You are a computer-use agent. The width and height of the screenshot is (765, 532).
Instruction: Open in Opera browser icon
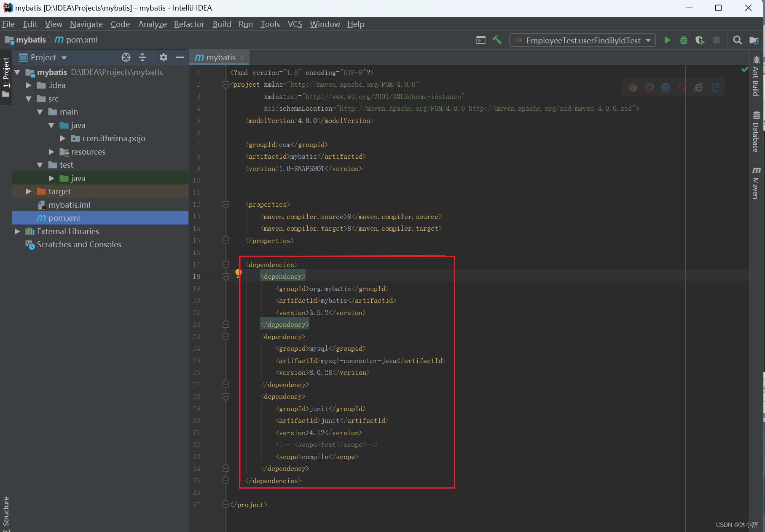pyautogui.click(x=682, y=87)
